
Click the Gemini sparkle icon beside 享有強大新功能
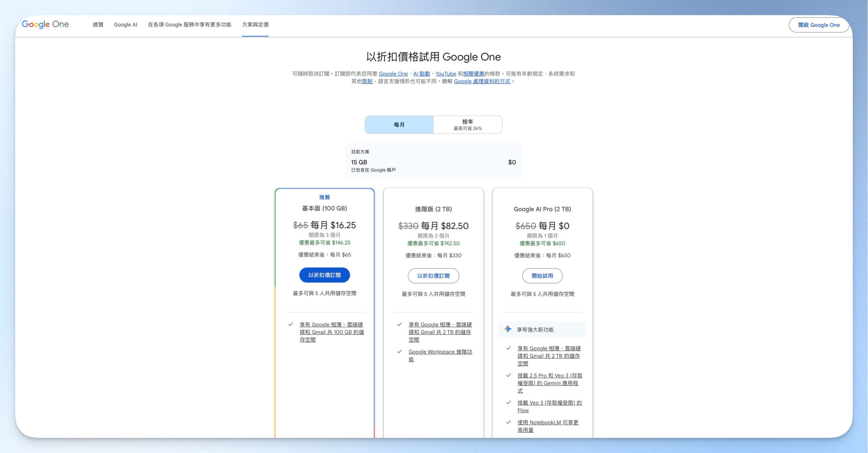click(508, 329)
